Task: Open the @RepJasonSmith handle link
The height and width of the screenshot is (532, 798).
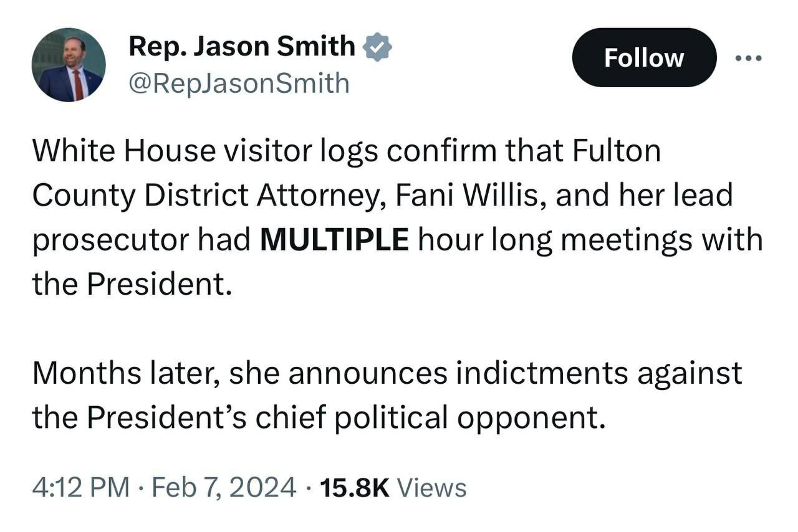Action: pyautogui.click(x=239, y=83)
